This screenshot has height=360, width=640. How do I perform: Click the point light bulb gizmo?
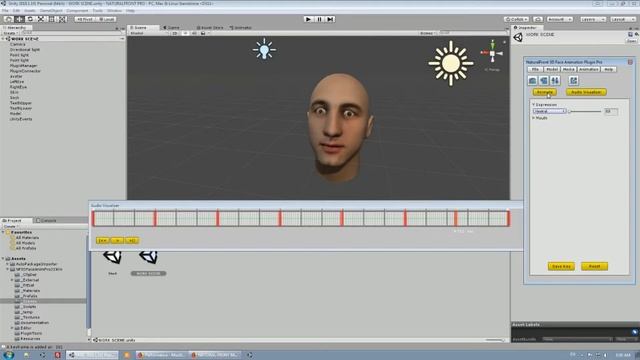click(264, 49)
